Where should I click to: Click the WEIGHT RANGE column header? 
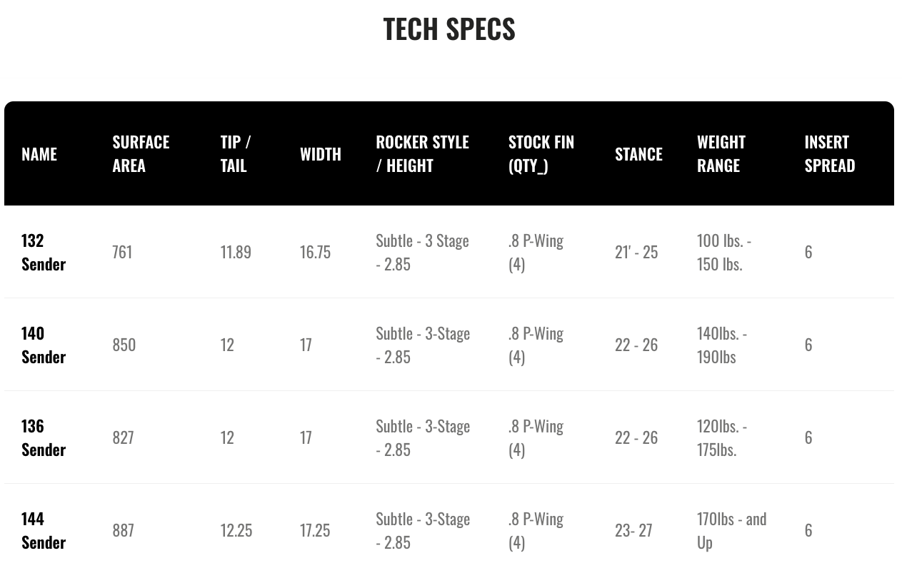(x=721, y=153)
